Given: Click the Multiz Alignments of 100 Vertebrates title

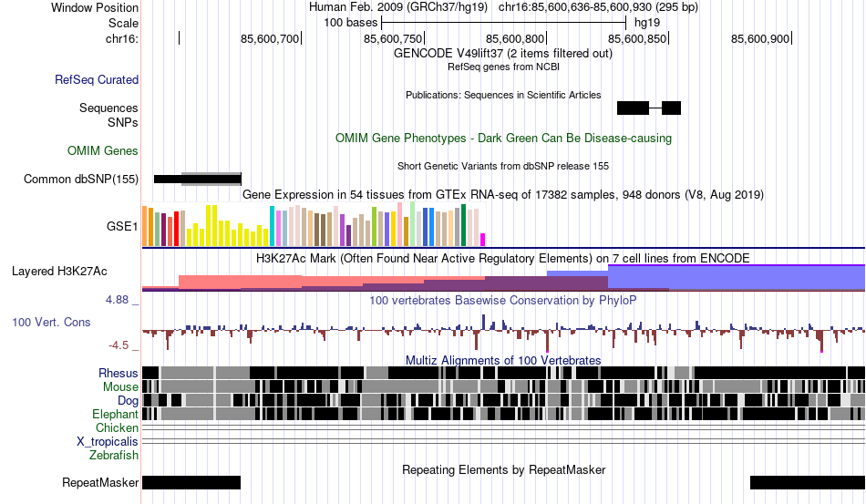Looking at the screenshot, I should click(x=503, y=361).
